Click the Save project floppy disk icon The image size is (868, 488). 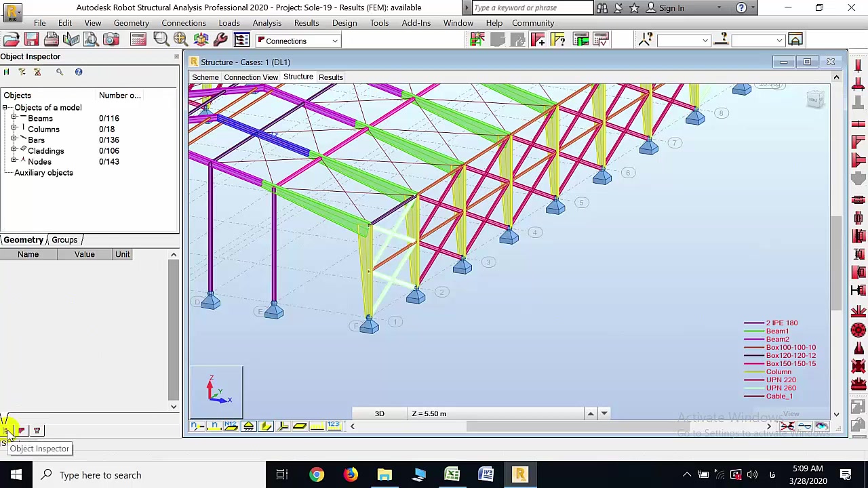[31, 41]
